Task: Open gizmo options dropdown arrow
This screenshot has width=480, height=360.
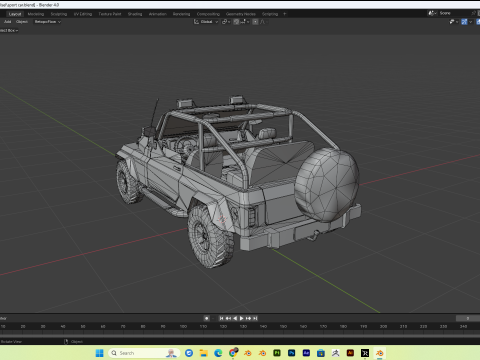Action: 470,22
